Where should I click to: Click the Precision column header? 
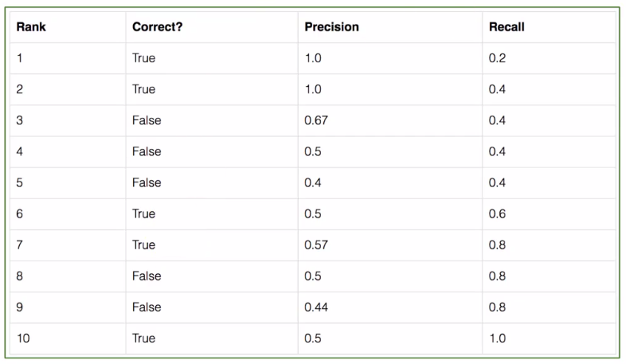coord(331,27)
